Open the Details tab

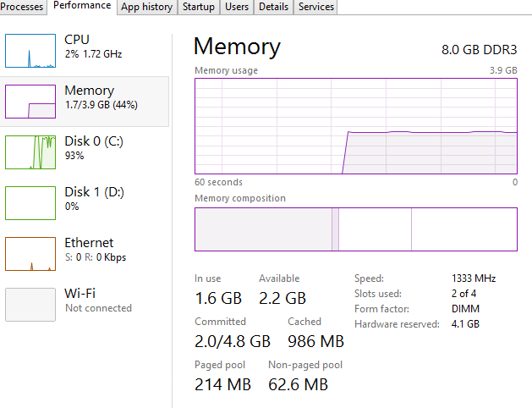coord(273,7)
